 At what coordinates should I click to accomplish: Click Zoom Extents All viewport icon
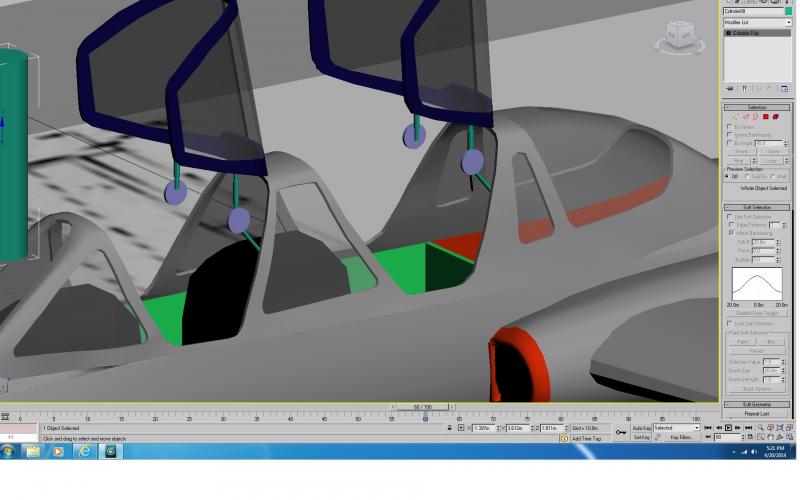tap(789, 428)
